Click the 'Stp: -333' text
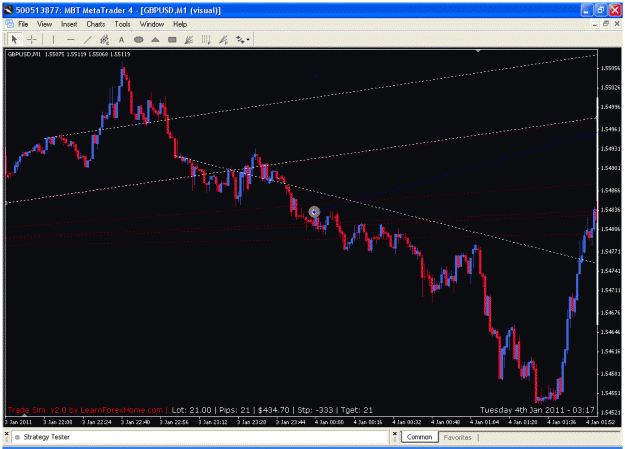Viewport: 625px width, 449px height. (x=315, y=410)
